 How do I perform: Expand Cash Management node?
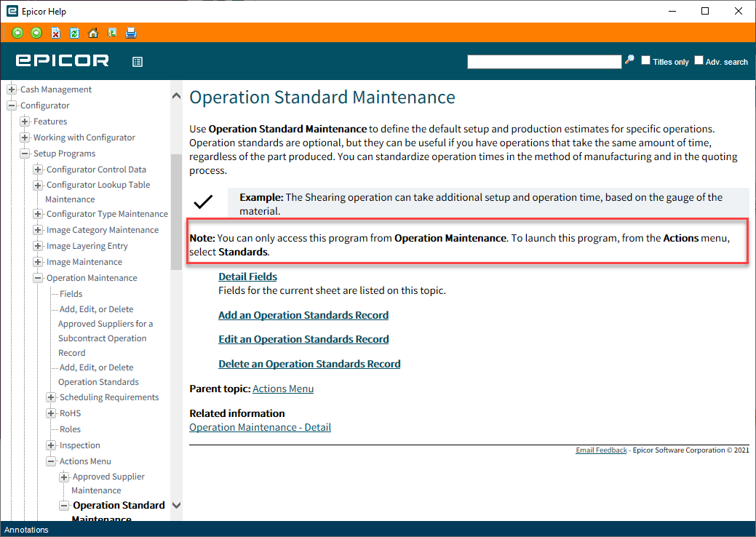point(12,89)
